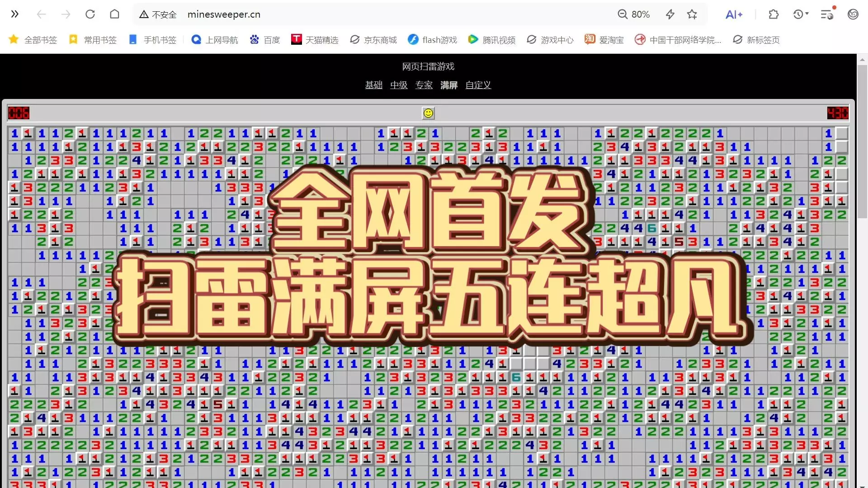
Task: Select the 基础 difficulty link
Action: pyautogui.click(x=373, y=85)
